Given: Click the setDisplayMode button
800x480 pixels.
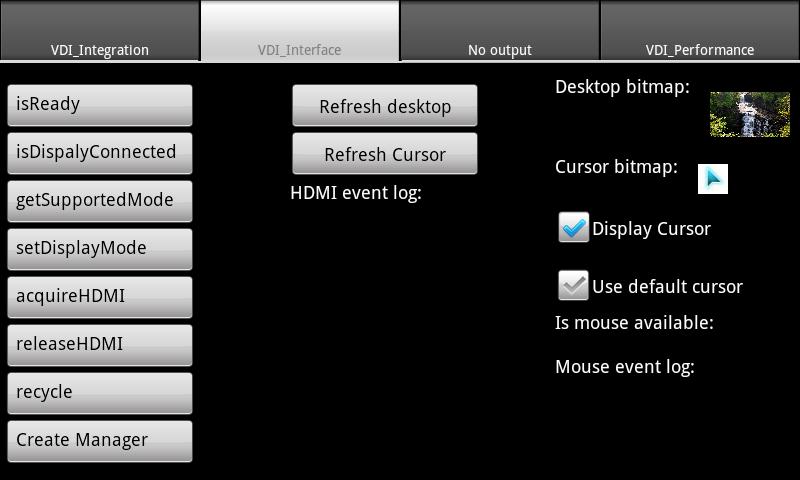Looking at the screenshot, I should 100,249.
